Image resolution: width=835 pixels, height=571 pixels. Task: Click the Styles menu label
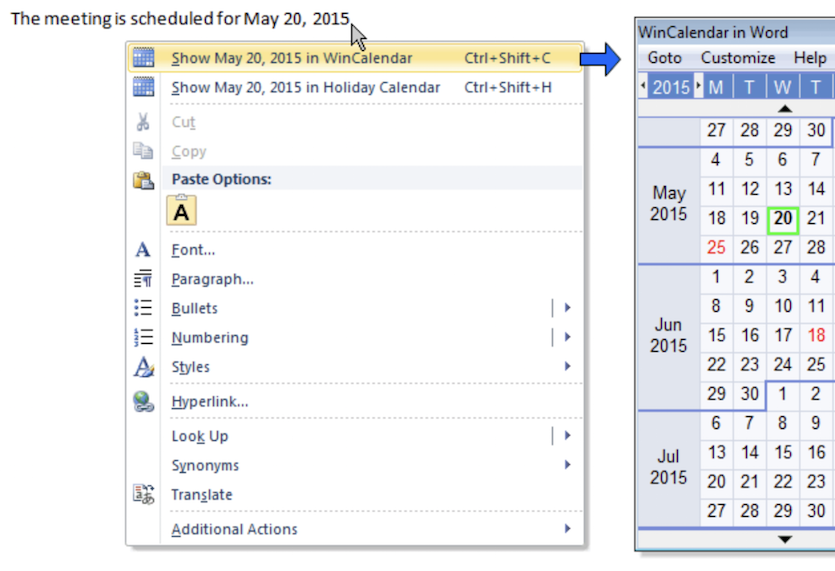(x=190, y=367)
